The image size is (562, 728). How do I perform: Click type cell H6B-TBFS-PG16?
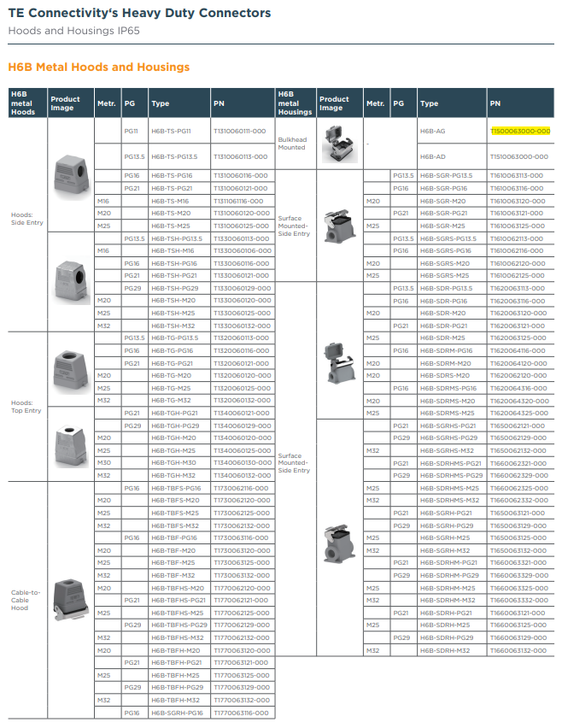[x=176, y=488]
